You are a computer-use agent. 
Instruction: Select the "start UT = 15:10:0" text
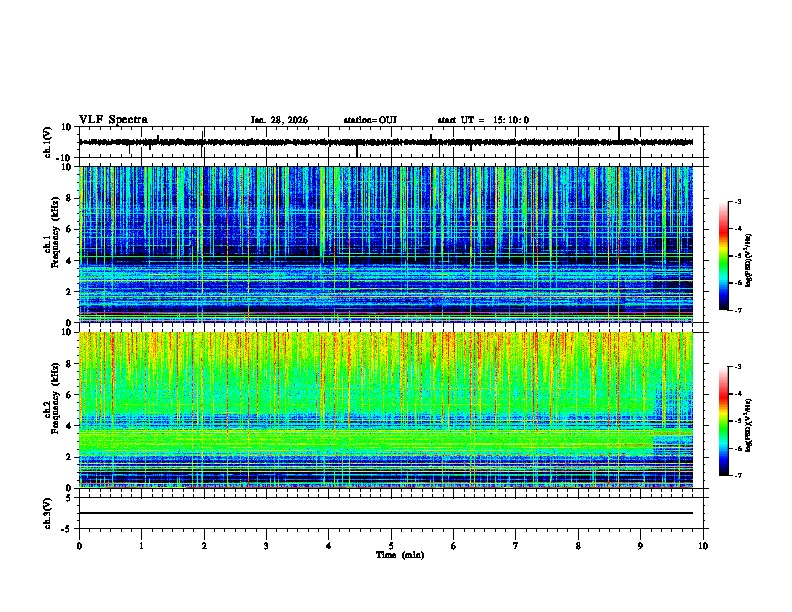(483, 120)
